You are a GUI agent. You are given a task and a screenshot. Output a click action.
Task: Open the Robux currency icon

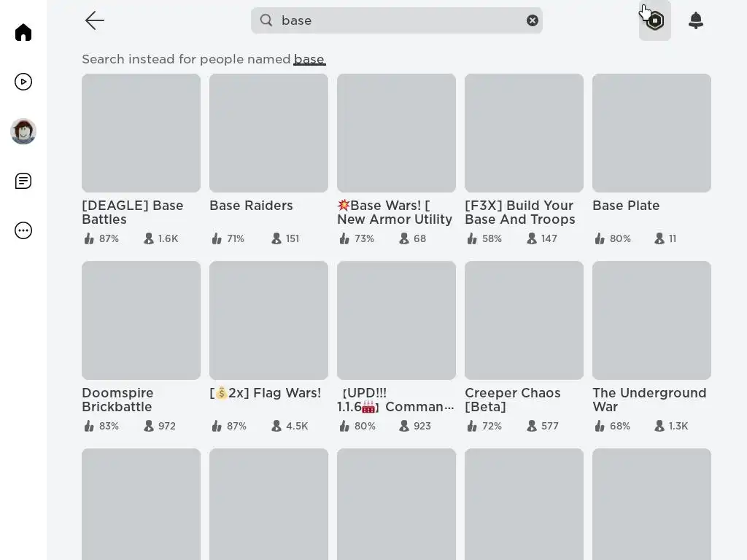(655, 20)
